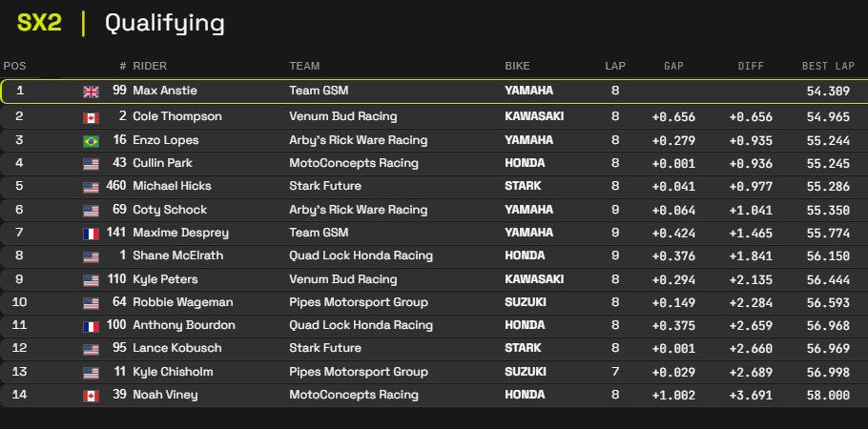Click the French flag beside Maxime Desprey
This screenshot has height=429, width=868.
91,234
